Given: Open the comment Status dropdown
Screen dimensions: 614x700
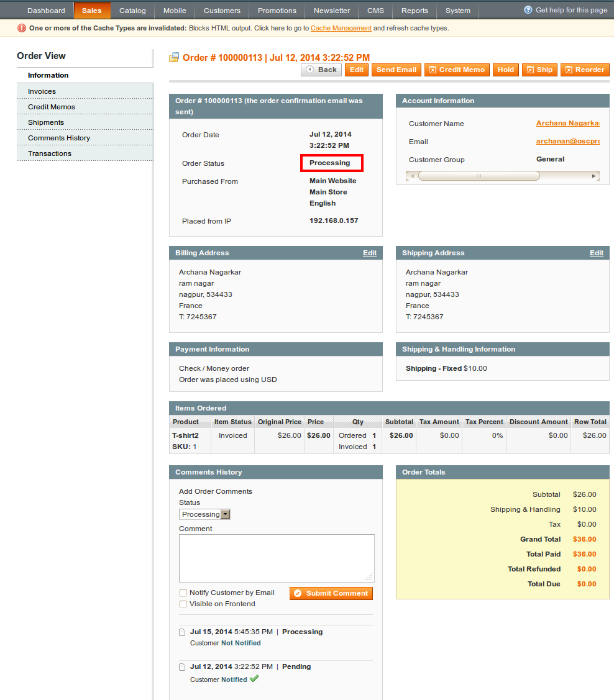Looking at the screenshot, I should coord(205,514).
